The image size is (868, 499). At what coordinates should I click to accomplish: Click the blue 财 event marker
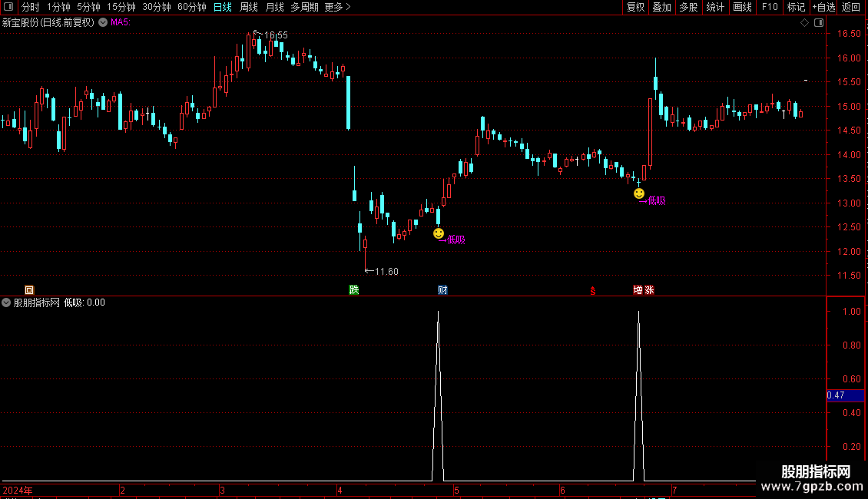[x=443, y=290]
